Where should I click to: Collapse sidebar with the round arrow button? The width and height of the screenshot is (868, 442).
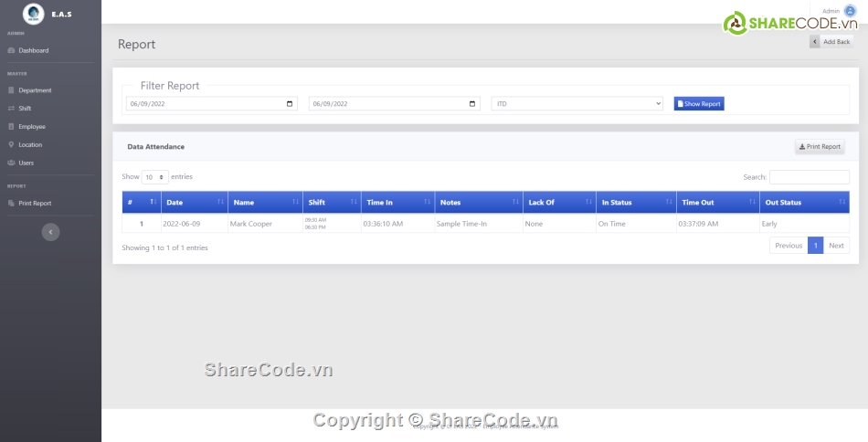pyautogui.click(x=50, y=232)
